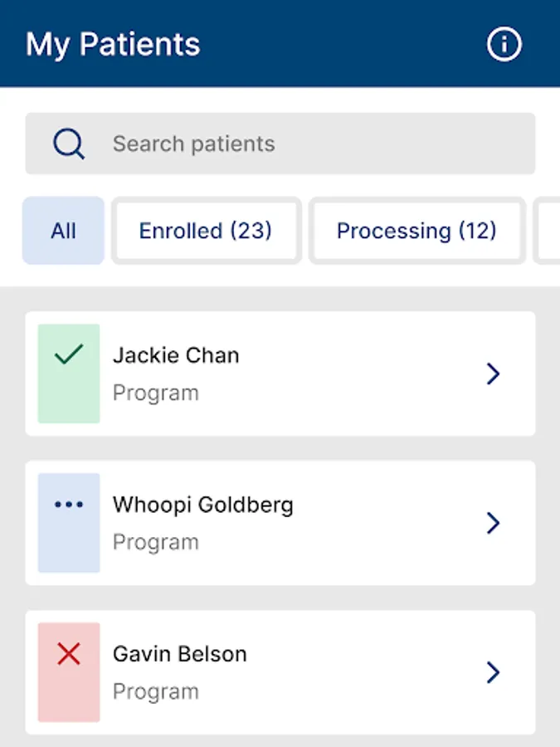Select the All filter tab
Screen dimensions: 560x747
pos(63,231)
